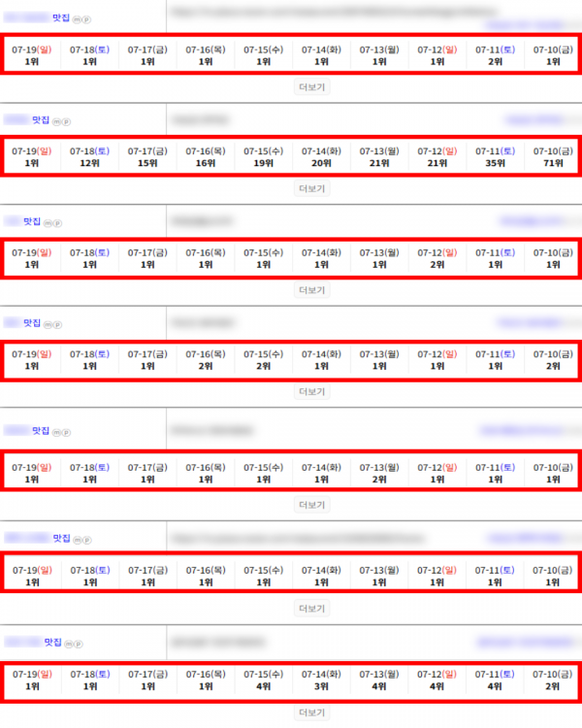Viewport: 582px width, 728px height.
Task: Click the 'm' icon in the sixth keyword row
Action: (x=77, y=540)
